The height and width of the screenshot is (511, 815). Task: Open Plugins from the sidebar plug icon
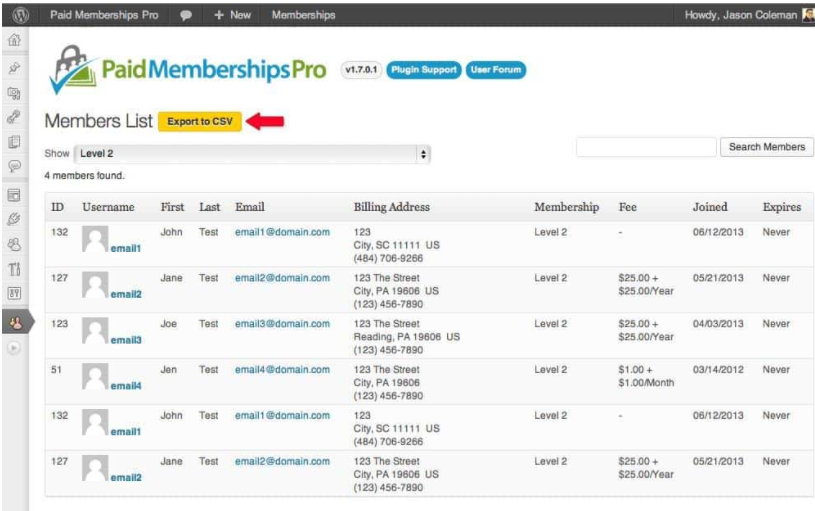[14, 219]
